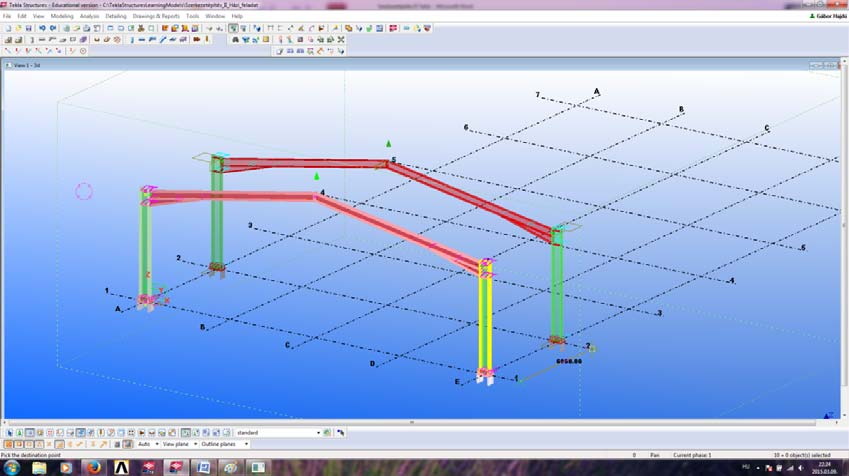Open the Window menu
849x476 pixels.
[215, 16]
